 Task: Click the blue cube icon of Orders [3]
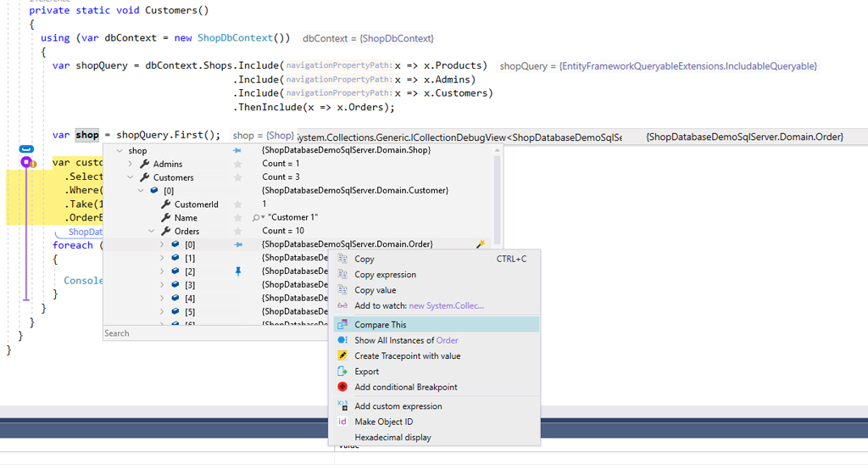coord(175,284)
